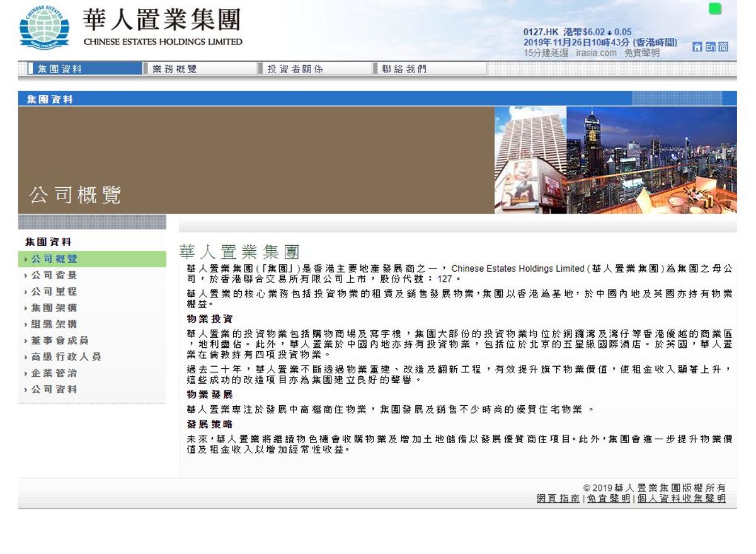Switch to Simplified Chinese 简 icon
The height and width of the screenshot is (554, 756).
(x=723, y=47)
